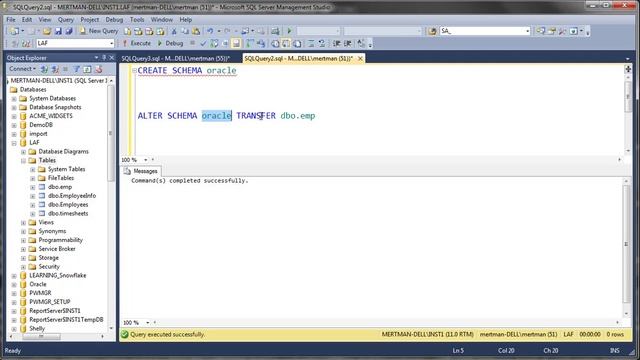Close the SQLQuery2.sql tab

[360, 59]
